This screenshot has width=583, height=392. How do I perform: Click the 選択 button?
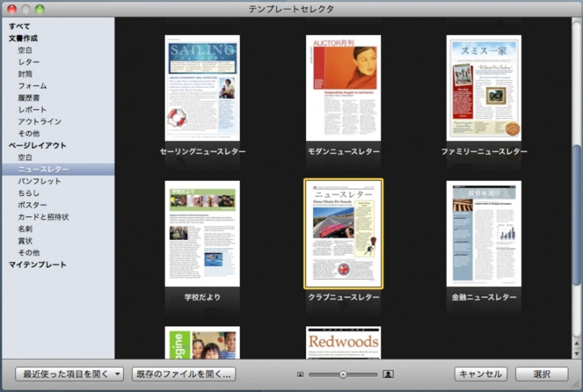click(x=542, y=374)
